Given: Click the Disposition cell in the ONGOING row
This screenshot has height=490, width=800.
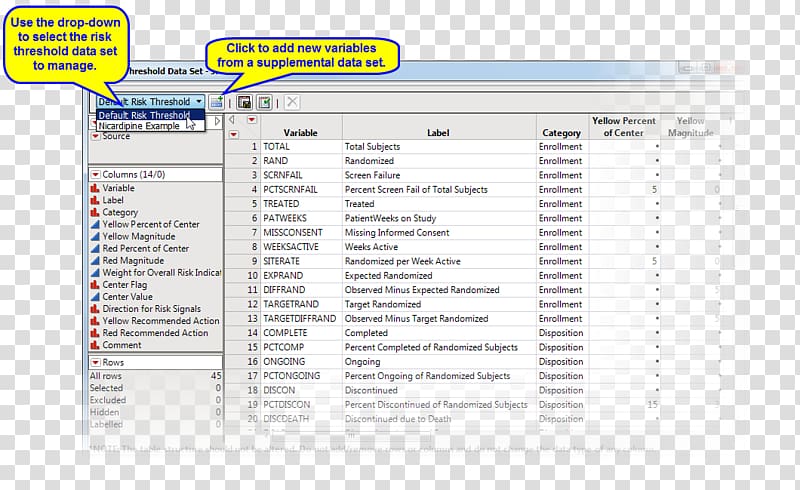Looking at the screenshot, I should pyautogui.click(x=561, y=361).
